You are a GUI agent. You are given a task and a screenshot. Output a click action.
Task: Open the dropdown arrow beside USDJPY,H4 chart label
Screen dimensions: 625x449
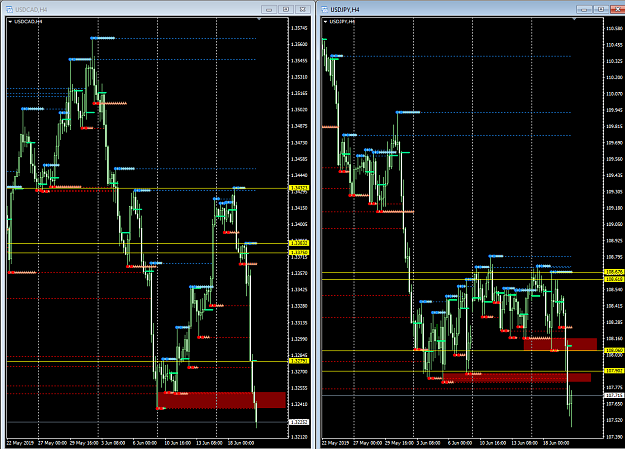click(x=325, y=22)
